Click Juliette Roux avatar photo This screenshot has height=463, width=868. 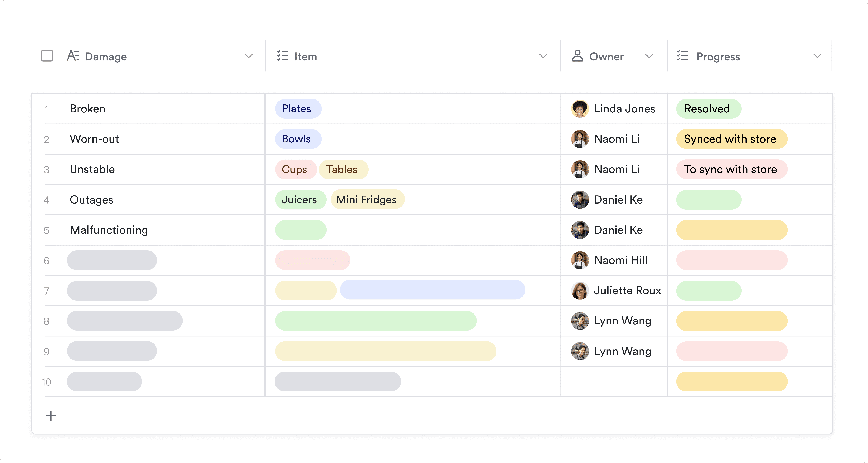click(x=580, y=290)
